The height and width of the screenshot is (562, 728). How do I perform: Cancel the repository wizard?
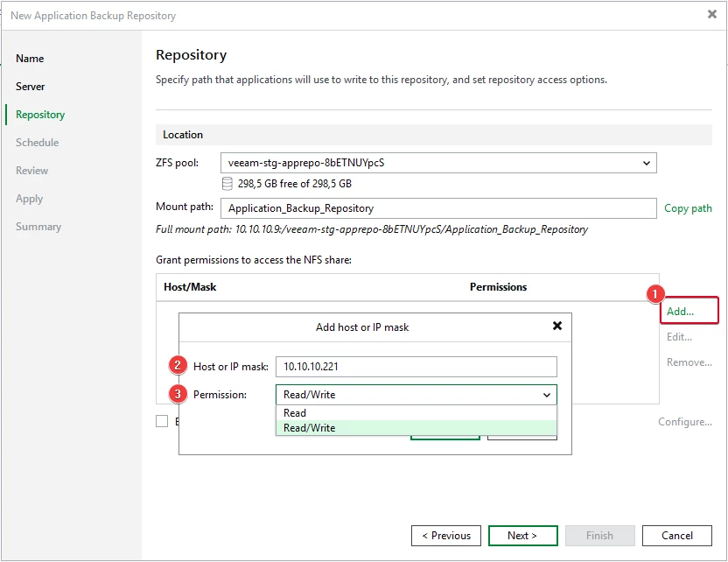coord(677,536)
